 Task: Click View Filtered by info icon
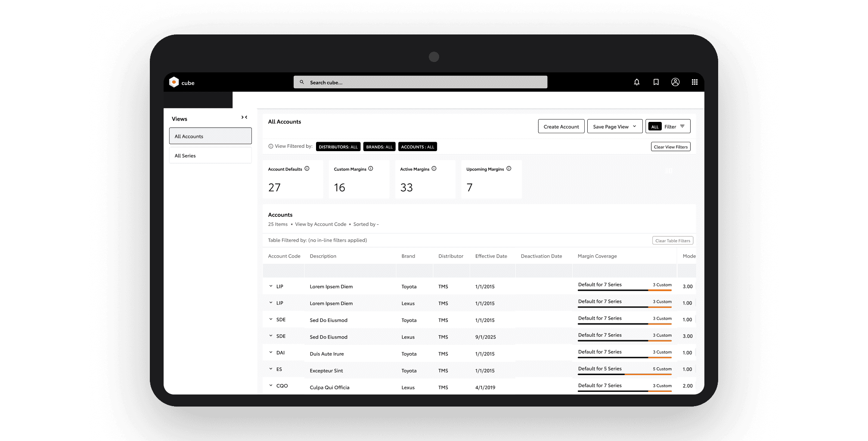(271, 146)
